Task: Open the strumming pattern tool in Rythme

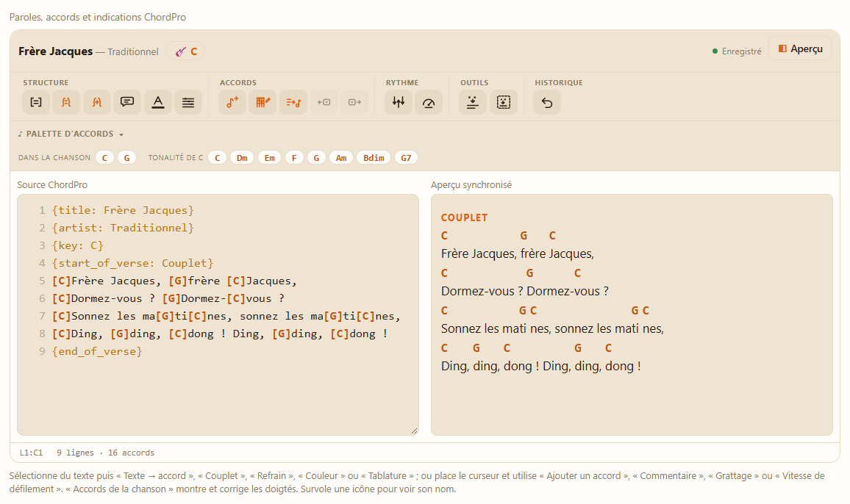Action: pyautogui.click(x=399, y=102)
